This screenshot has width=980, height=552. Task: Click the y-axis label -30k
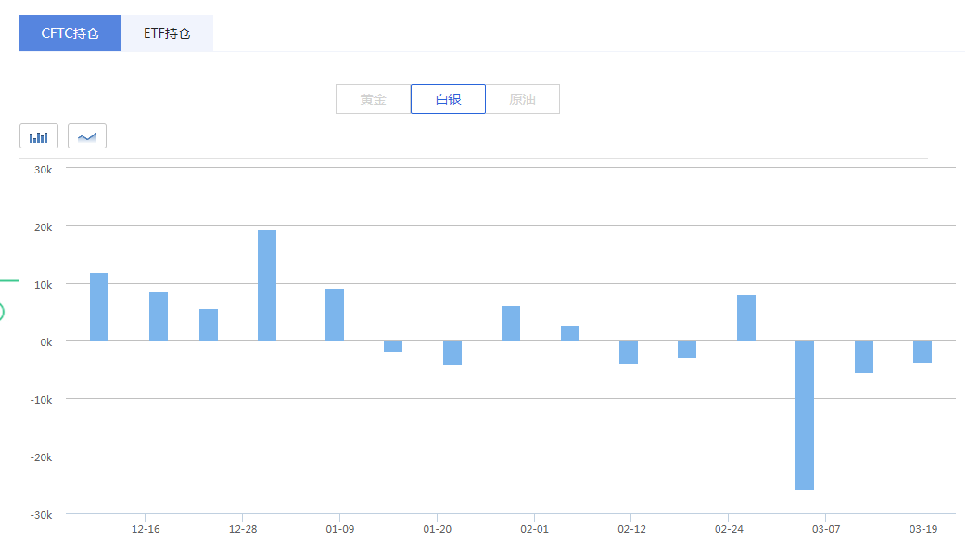(41, 515)
